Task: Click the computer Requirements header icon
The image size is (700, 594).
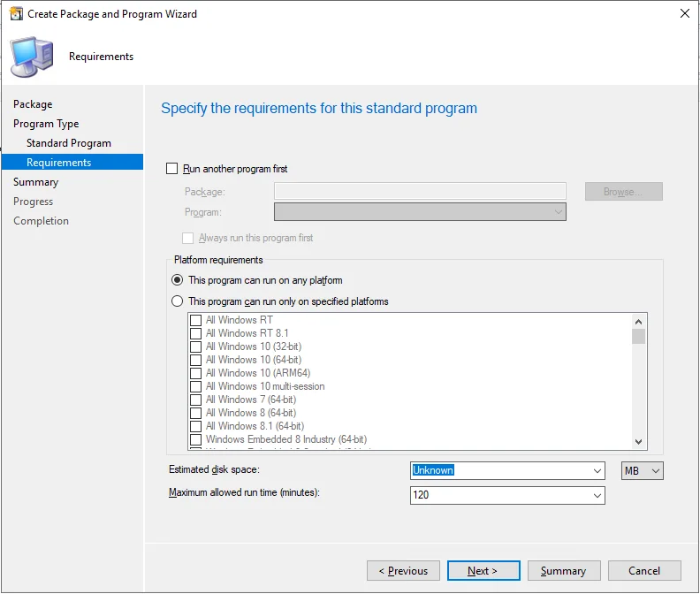Action: [x=32, y=57]
